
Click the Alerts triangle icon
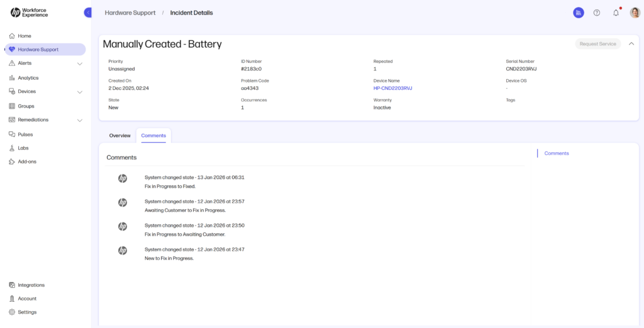[12, 63]
